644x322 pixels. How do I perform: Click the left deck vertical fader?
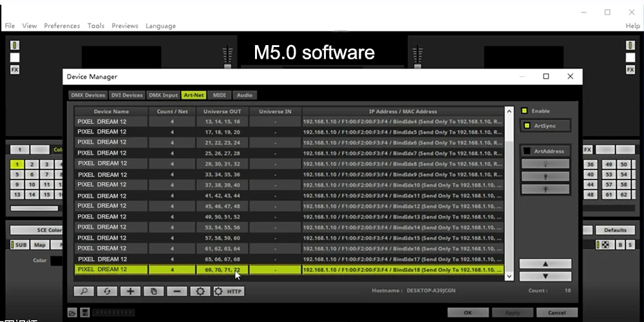(x=227, y=57)
